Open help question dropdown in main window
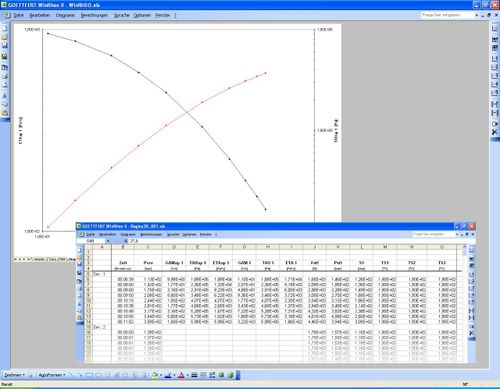Screen dimensions: 500x389 (x=477, y=15)
